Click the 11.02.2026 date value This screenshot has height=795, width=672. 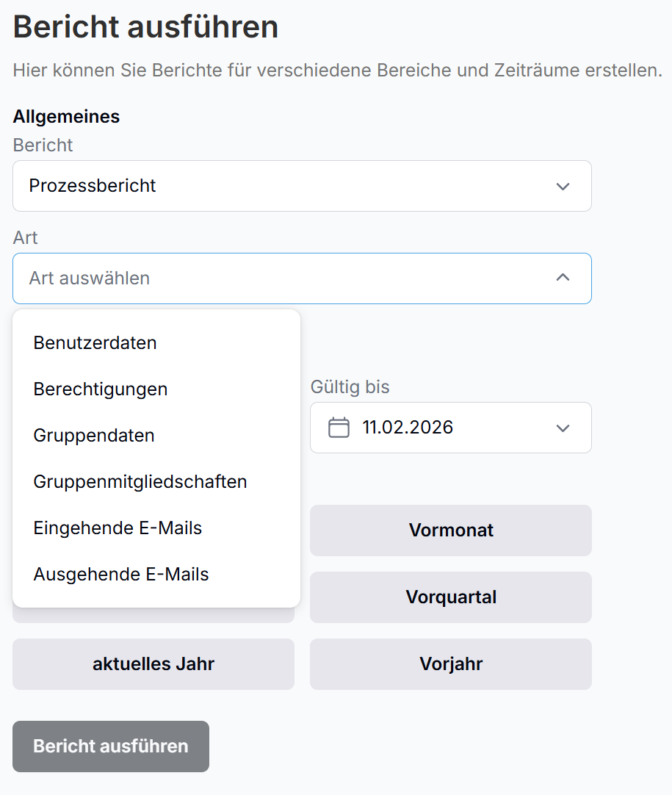[x=408, y=428]
